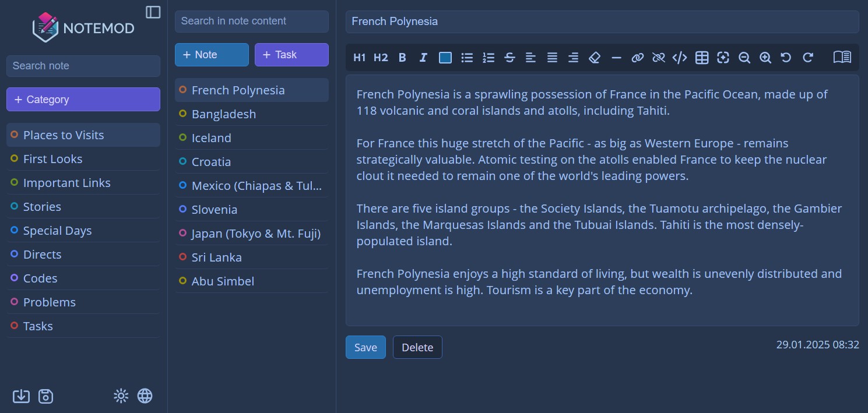Delete the French Polynesia note
This screenshot has height=413, width=868.
pyautogui.click(x=417, y=347)
